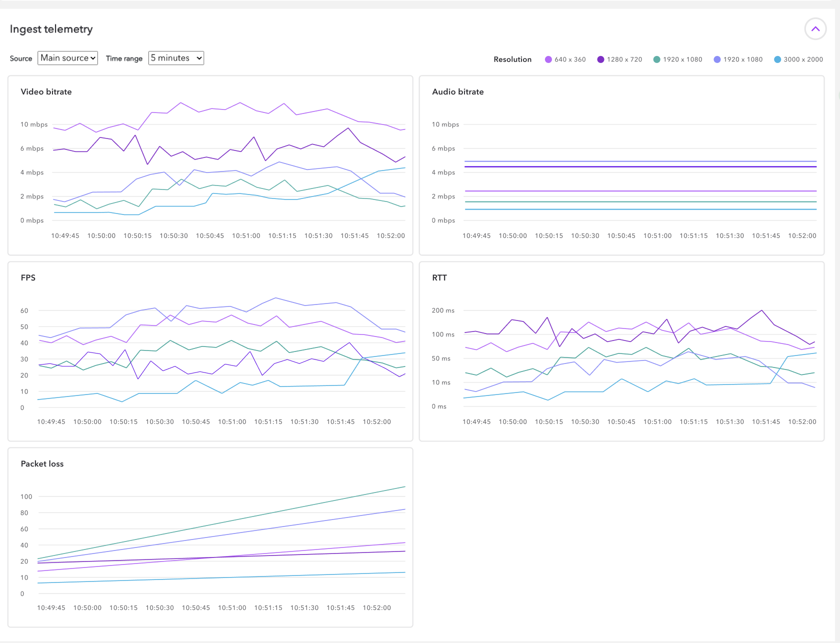
Task: Toggle the 640 x 360 legend entry
Action: pyautogui.click(x=565, y=59)
